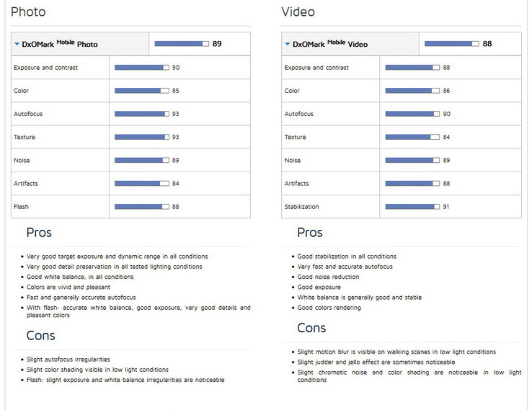Collapse the DxOMark Mobile Video expander arrow
The width and height of the screenshot is (532, 410).
tap(288, 44)
